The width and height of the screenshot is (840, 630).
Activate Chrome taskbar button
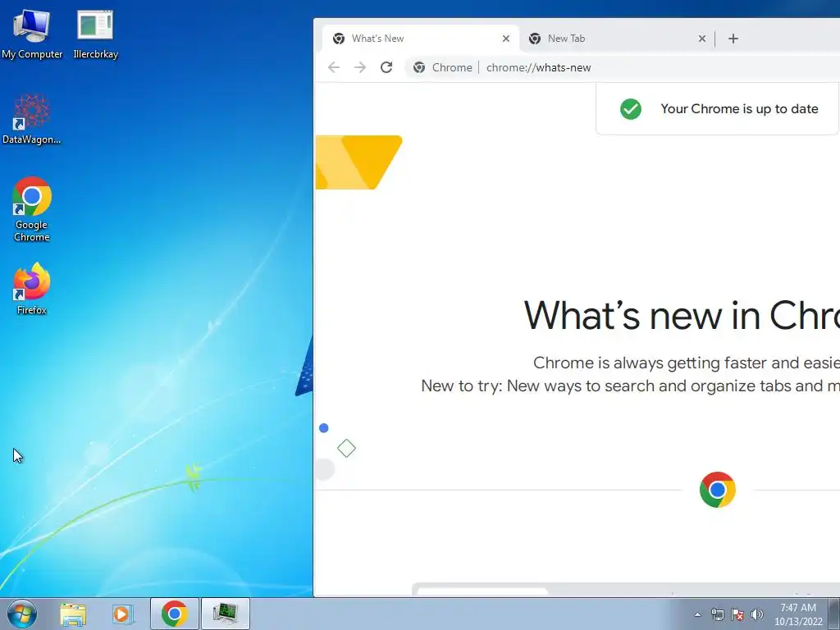(x=174, y=614)
